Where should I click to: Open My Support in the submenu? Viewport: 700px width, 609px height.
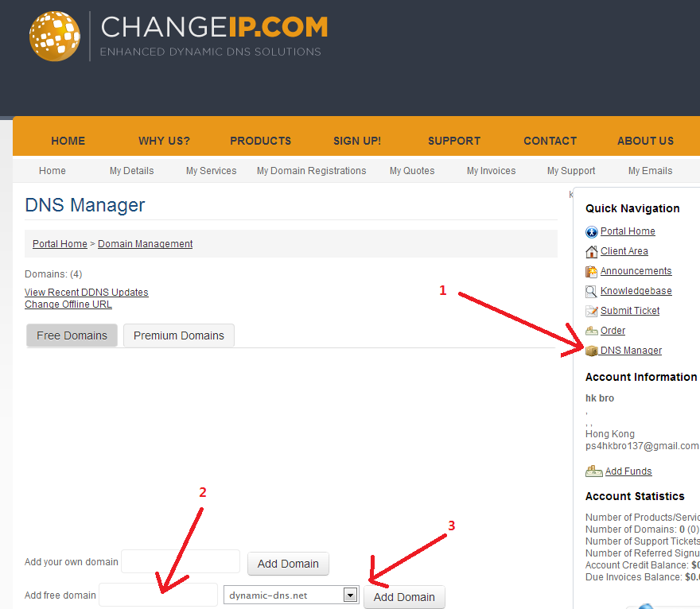point(571,171)
